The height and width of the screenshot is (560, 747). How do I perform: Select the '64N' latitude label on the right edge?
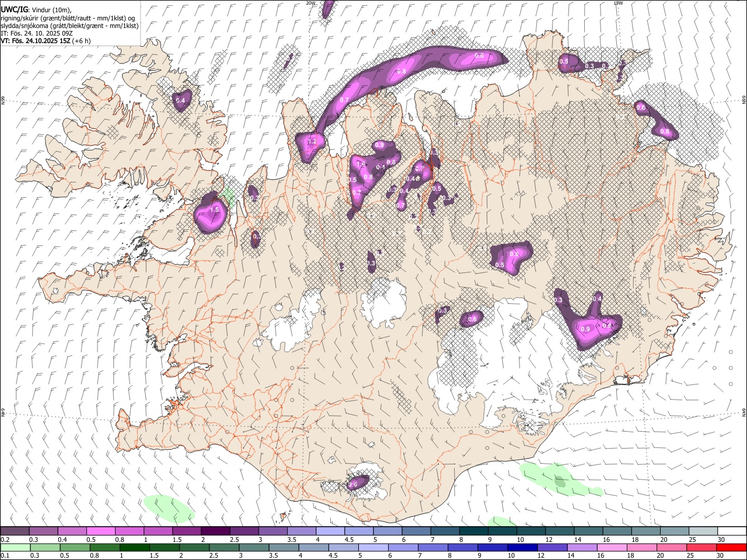(744, 412)
